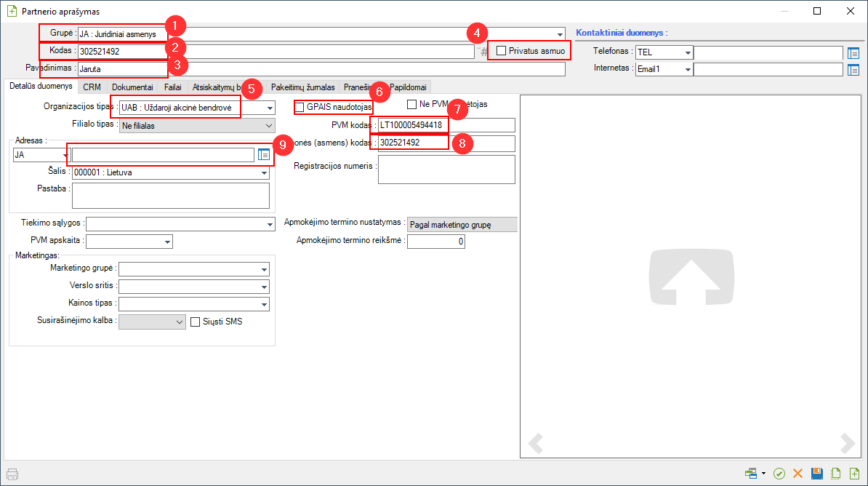Click the Pagal marketingo grupę button

click(x=462, y=225)
